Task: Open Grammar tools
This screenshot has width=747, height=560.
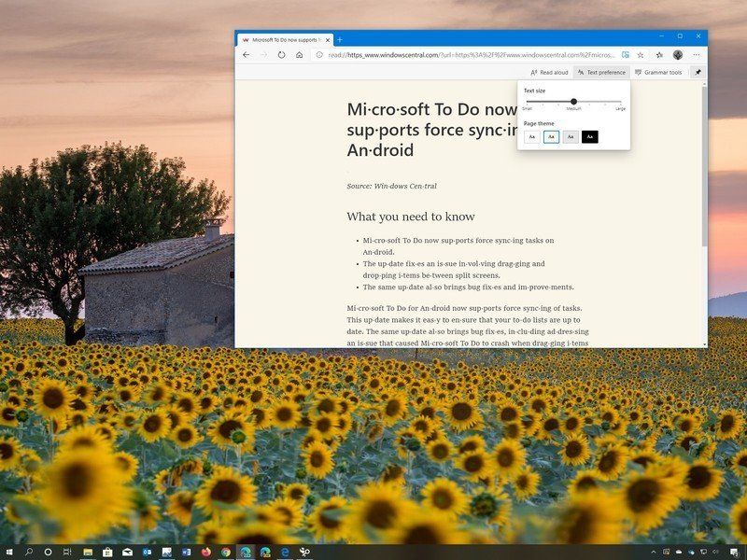Action: (x=658, y=73)
